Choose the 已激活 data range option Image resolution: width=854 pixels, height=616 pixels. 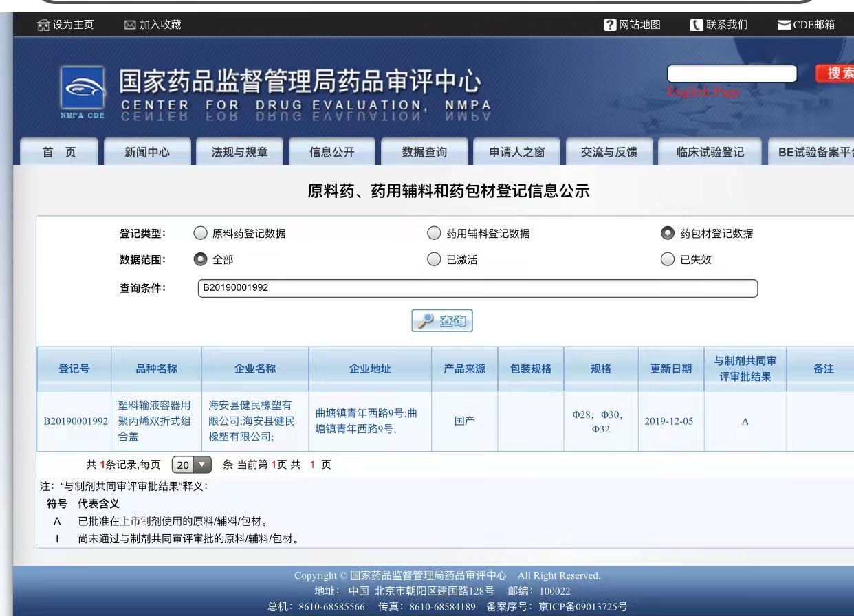tap(434, 260)
